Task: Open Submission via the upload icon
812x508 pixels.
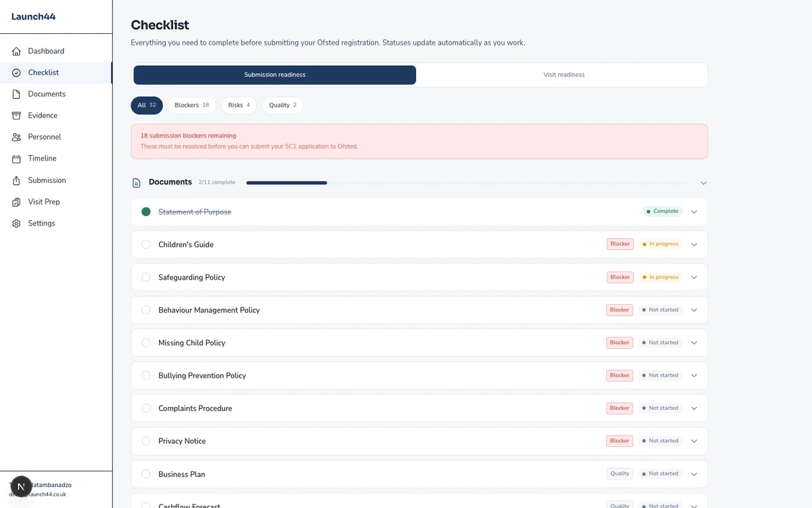Action: pos(16,180)
